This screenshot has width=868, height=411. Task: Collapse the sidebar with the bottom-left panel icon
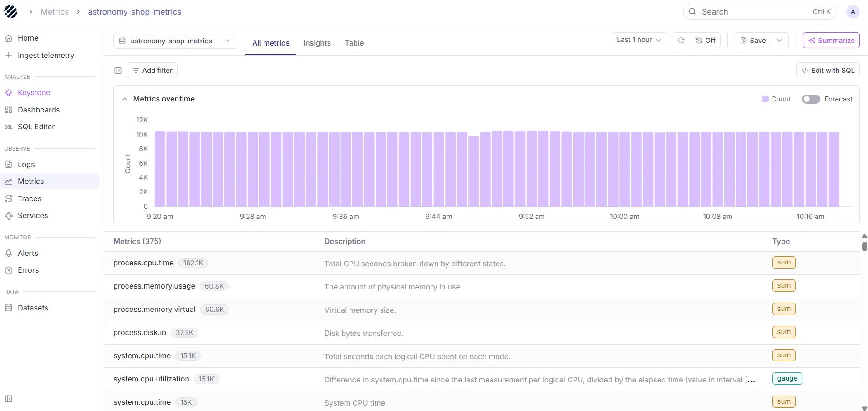click(9, 399)
